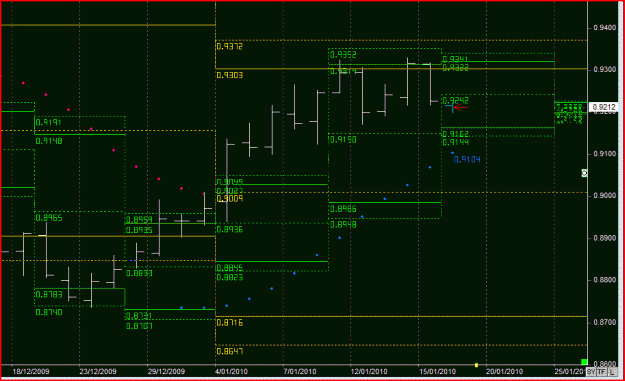Viewport: 625px width, 381px height.
Task: Click the 0.8800 price axis label
Action: (x=604, y=280)
